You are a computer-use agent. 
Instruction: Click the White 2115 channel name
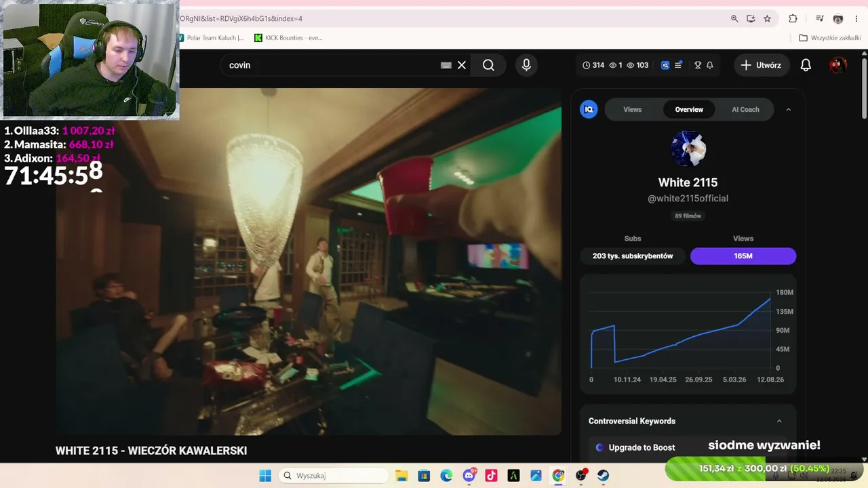(688, 182)
